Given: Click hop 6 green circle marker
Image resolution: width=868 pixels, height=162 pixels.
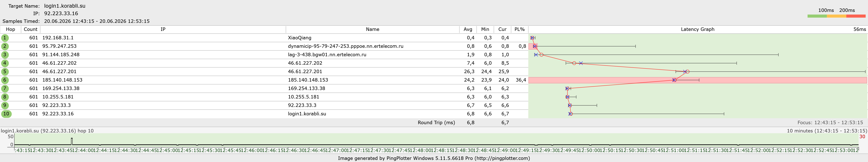Looking at the screenshot, I should tap(5, 80).
